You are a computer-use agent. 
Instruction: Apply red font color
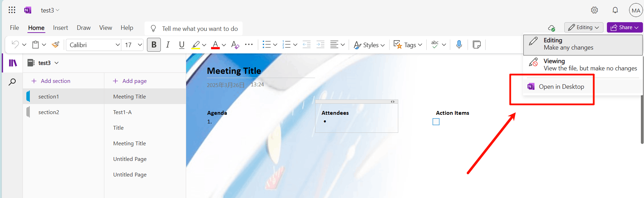(x=215, y=45)
